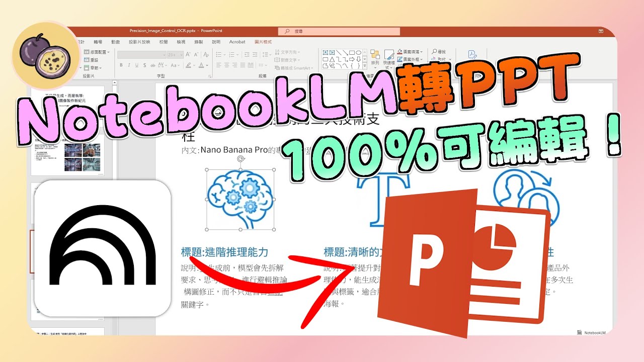Open the 快速樣式 quick styles gallery
Image resolution: width=644 pixels, height=362 pixels.
[389, 59]
